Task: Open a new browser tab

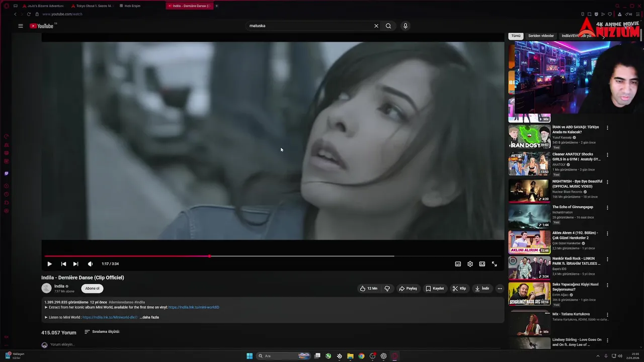Action: tap(217, 6)
